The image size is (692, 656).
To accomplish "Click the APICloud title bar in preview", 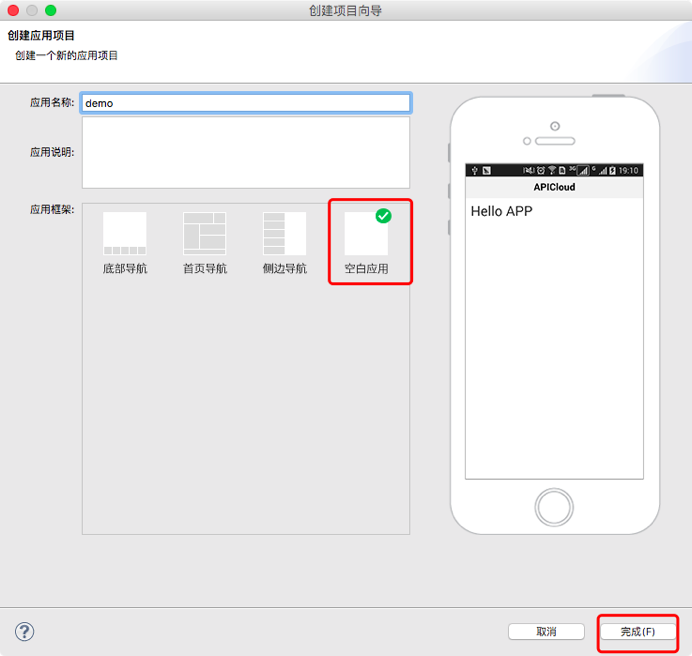I will [554, 187].
